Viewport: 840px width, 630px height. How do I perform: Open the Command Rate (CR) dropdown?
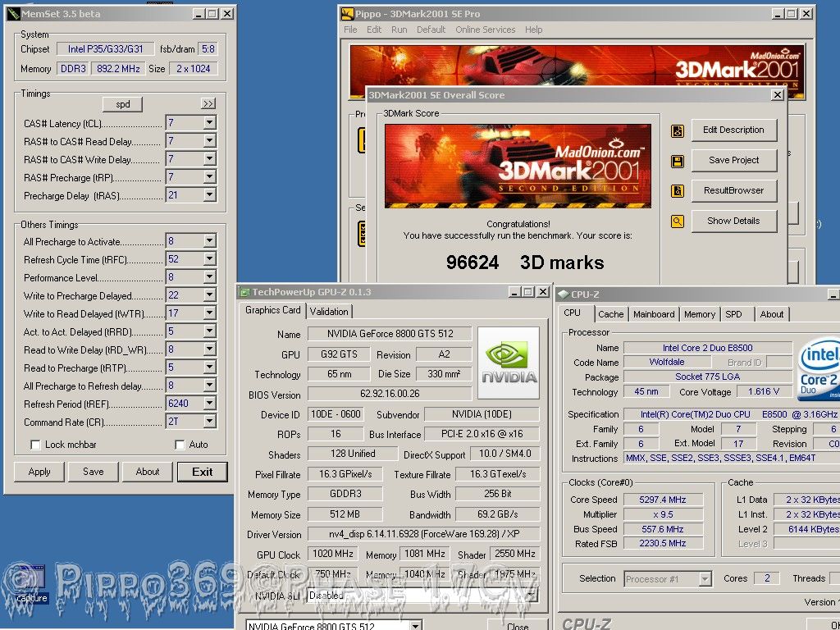(x=209, y=422)
